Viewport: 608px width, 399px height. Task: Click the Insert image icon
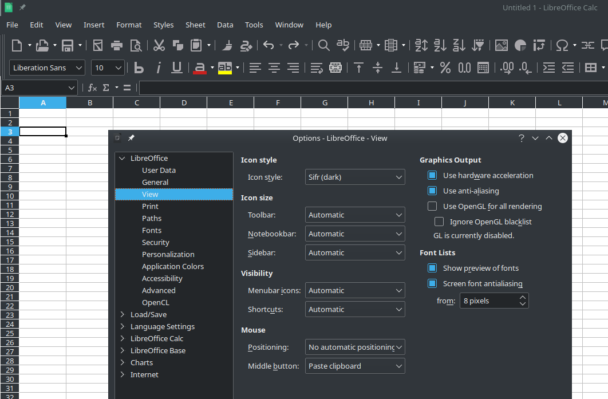(x=501, y=46)
